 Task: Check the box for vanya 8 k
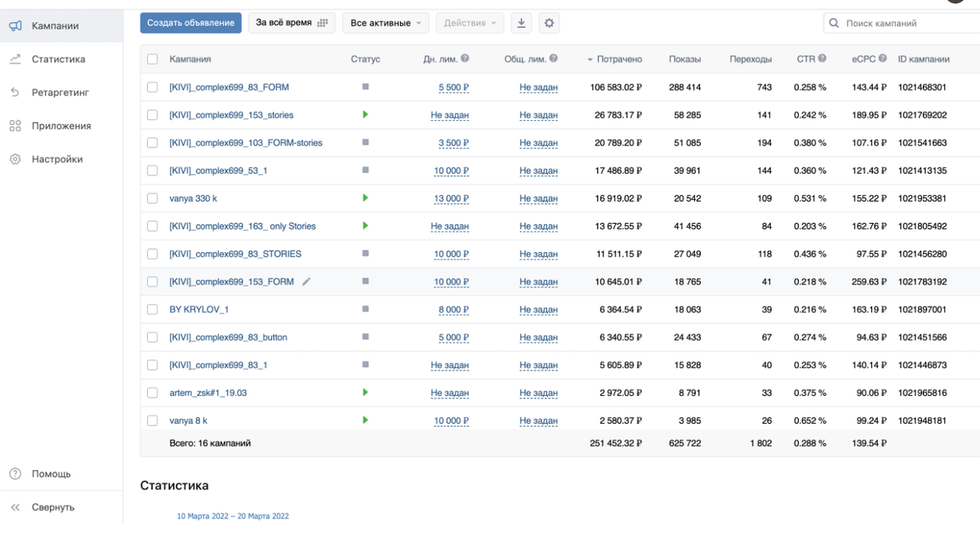153,420
